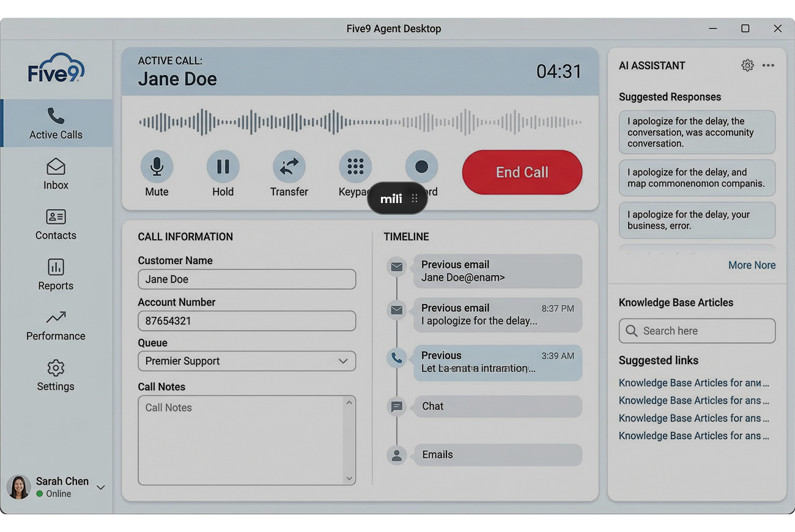Select the 'map commonenomon companis' suggested response
The height and width of the screenshot is (532, 795).
tap(697, 178)
